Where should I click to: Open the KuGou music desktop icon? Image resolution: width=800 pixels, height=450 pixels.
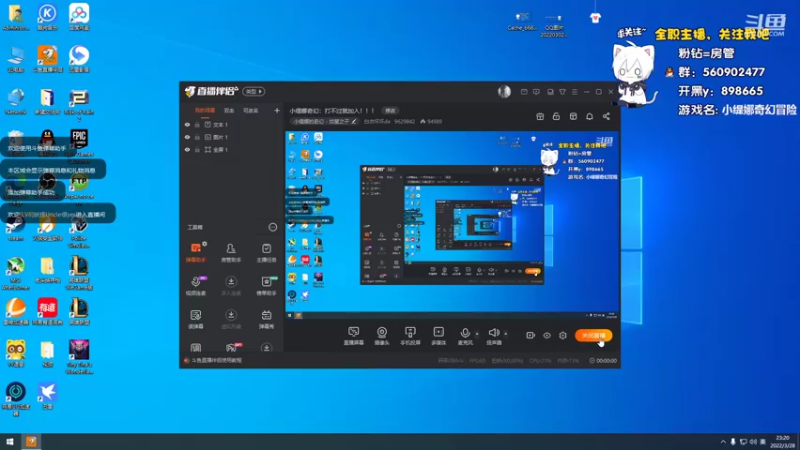click(x=47, y=17)
